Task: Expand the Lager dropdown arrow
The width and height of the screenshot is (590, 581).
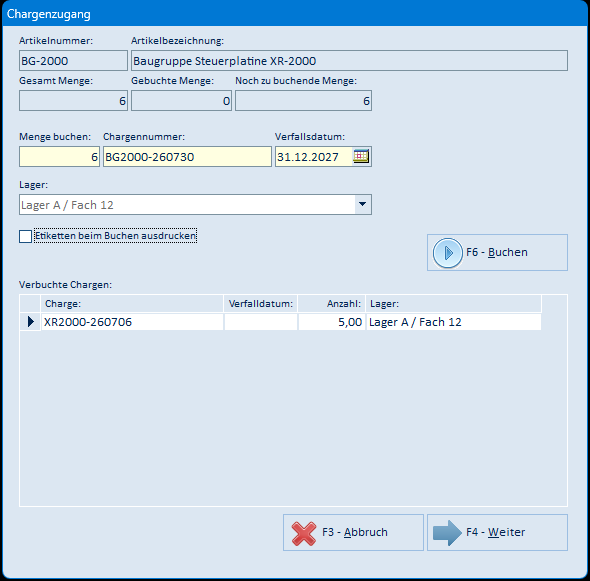Action: pos(362,204)
